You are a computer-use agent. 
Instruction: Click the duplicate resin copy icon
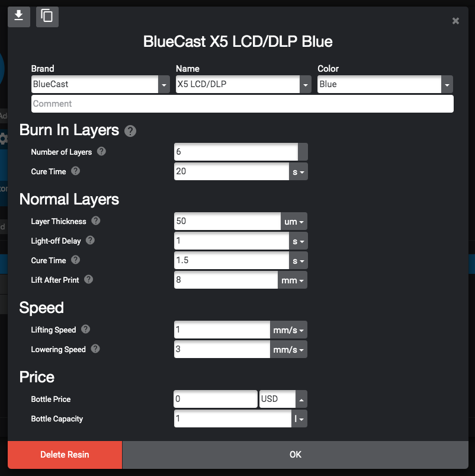coord(47,17)
